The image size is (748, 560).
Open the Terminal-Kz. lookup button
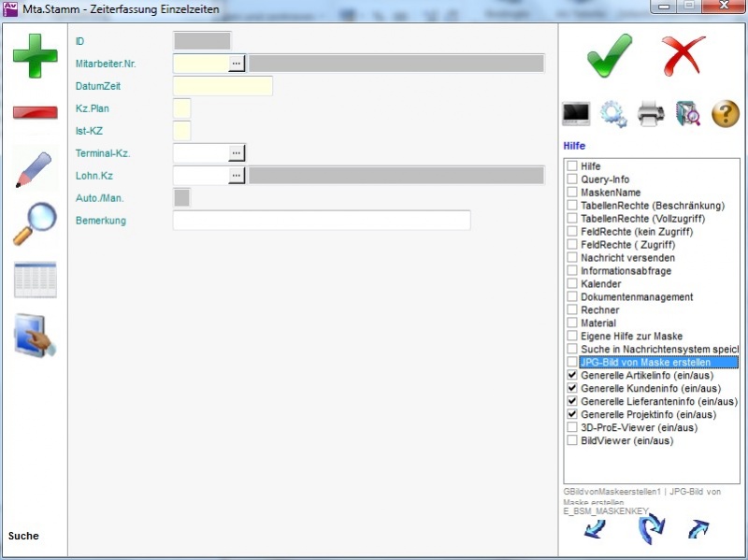(237, 152)
